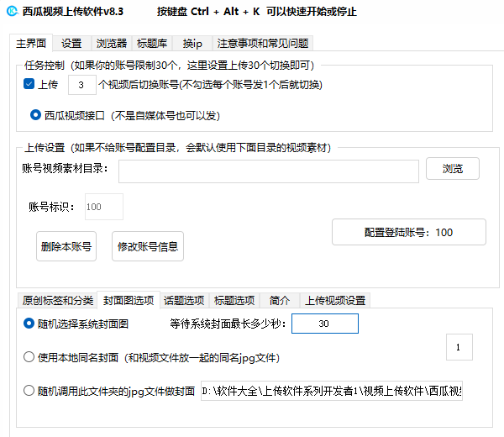
Task: Click the video count field showing 3
Action: pos(82,85)
